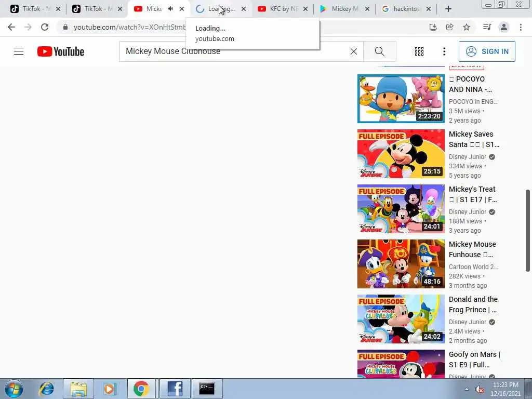The width and height of the screenshot is (532, 399).
Task: Run search with the magnifier button
Action: coord(380,51)
